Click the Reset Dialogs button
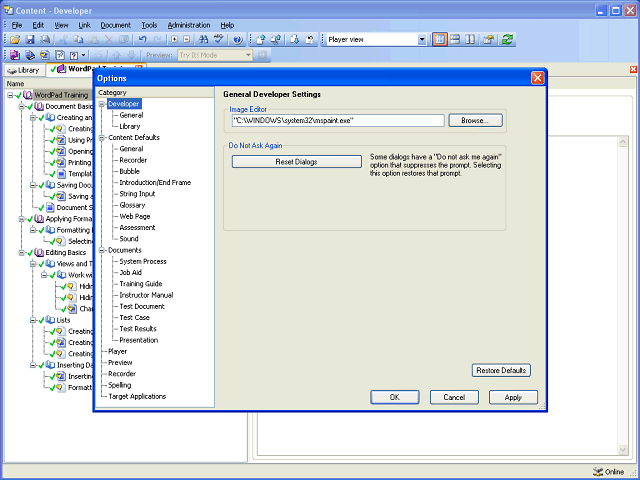The width and height of the screenshot is (640, 480). click(x=297, y=162)
